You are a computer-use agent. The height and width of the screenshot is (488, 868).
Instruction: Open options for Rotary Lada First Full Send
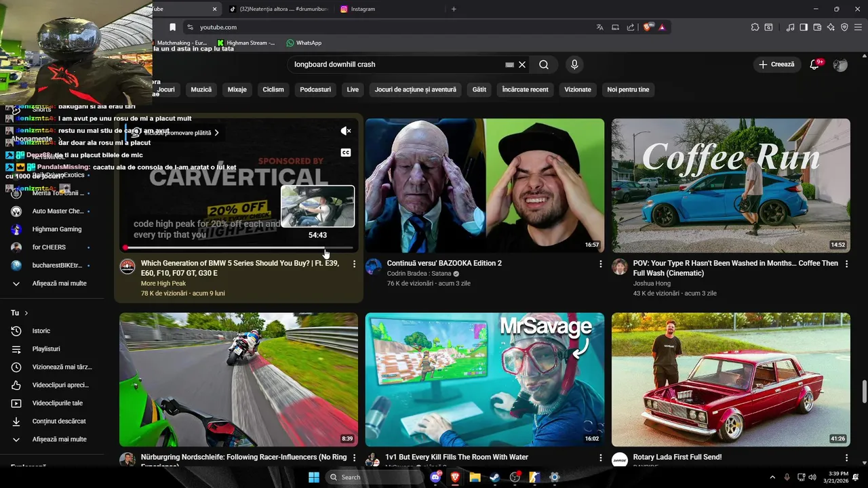point(846,458)
